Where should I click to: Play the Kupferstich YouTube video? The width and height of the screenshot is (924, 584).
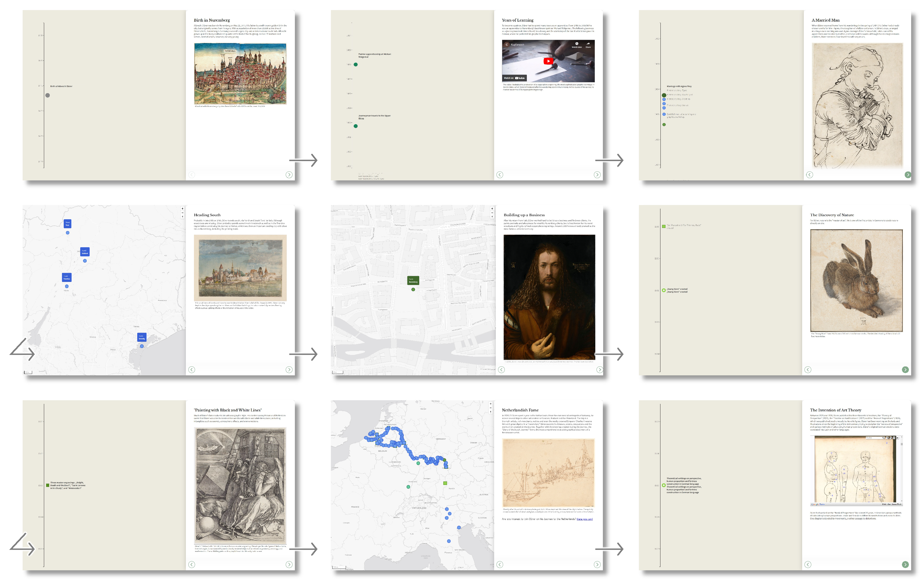(548, 61)
